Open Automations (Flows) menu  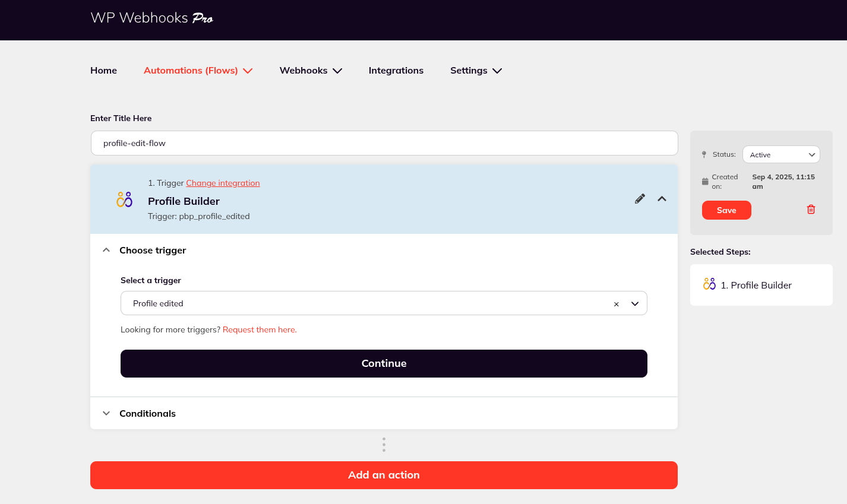[198, 71]
